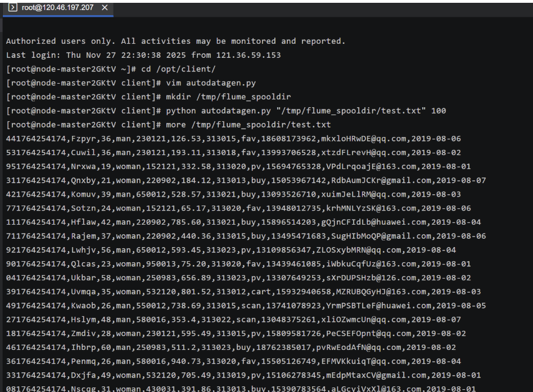The image size is (533, 392).
Task: Click the data row starting 421764254174,Komuv
Action: point(233,194)
